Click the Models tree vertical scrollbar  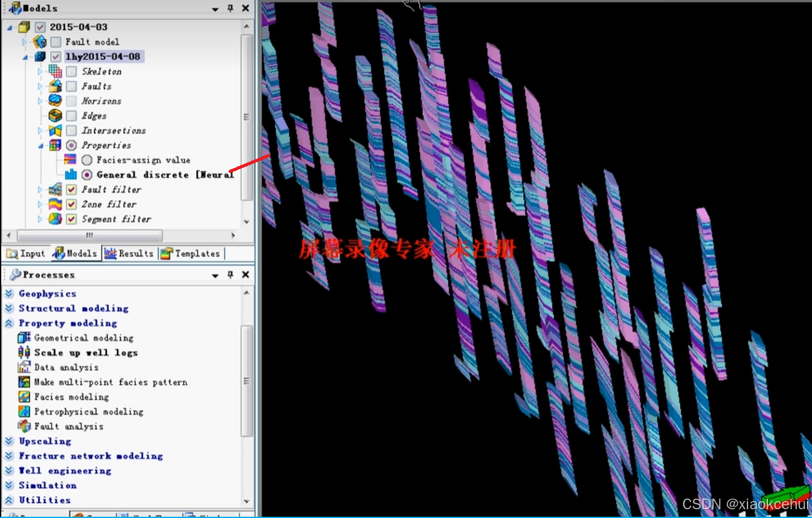(x=246, y=118)
